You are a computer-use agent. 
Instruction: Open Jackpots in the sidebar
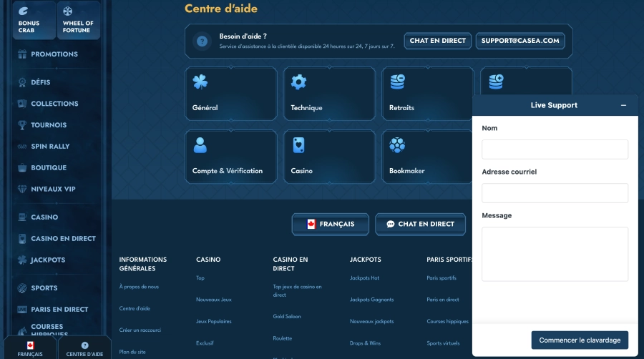(x=48, y=260)
